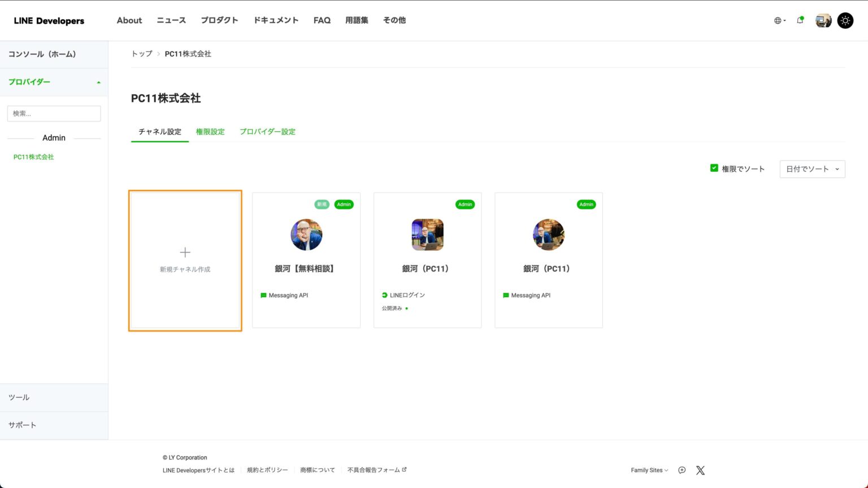Click the LINE Developers logo

pyautogui.click(x=49, y=20)
